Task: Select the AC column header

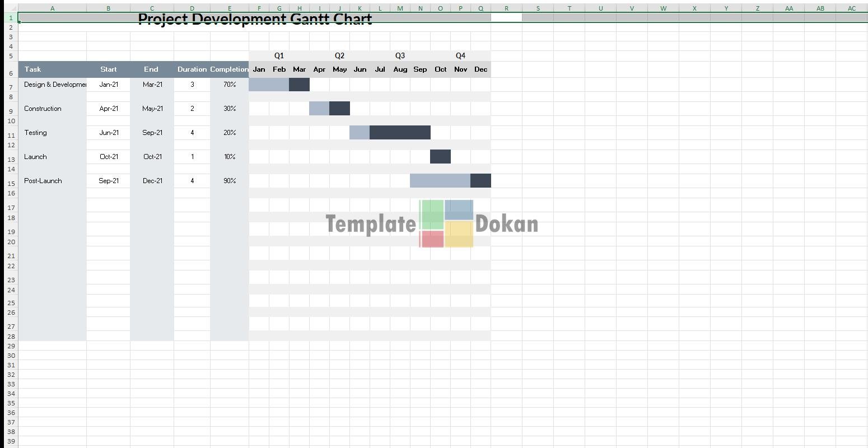Action: tap(851, 8)
